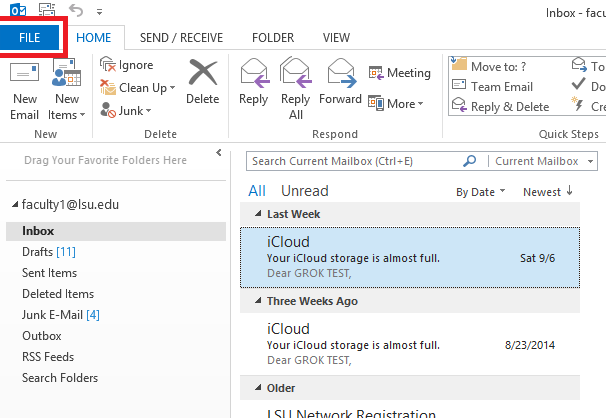Collapse the Older group
This screenshot has width=606, height=418.
coord(258,387)
